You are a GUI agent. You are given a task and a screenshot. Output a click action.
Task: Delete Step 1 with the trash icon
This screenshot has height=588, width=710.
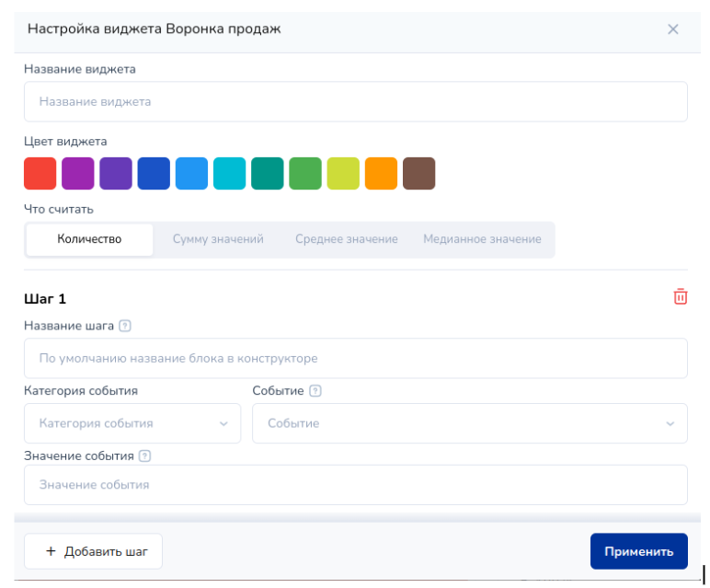[x=681, y=296]
